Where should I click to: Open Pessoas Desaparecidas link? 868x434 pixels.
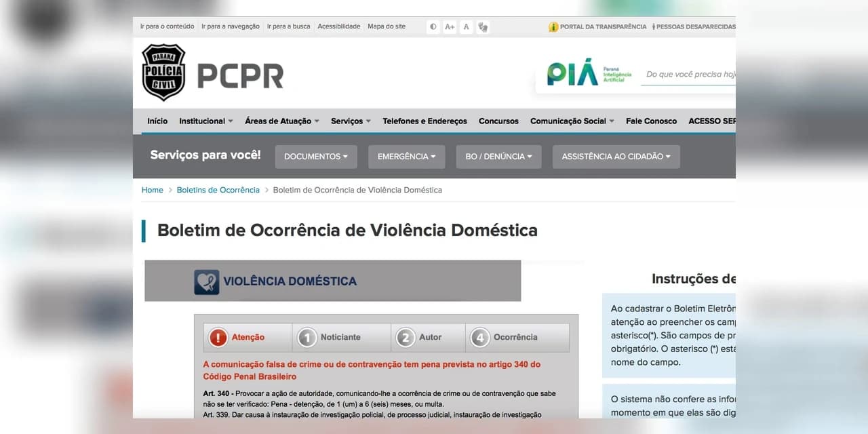coord(696,27)
